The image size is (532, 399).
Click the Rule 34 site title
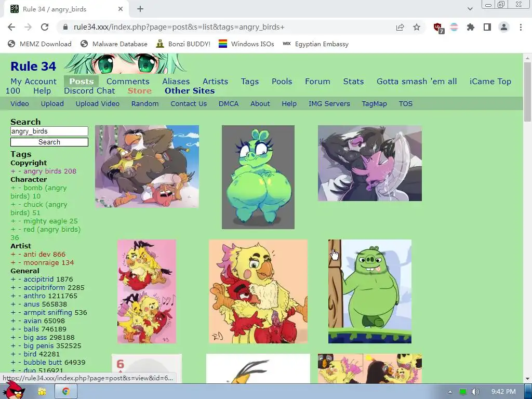tap(33, 66)
